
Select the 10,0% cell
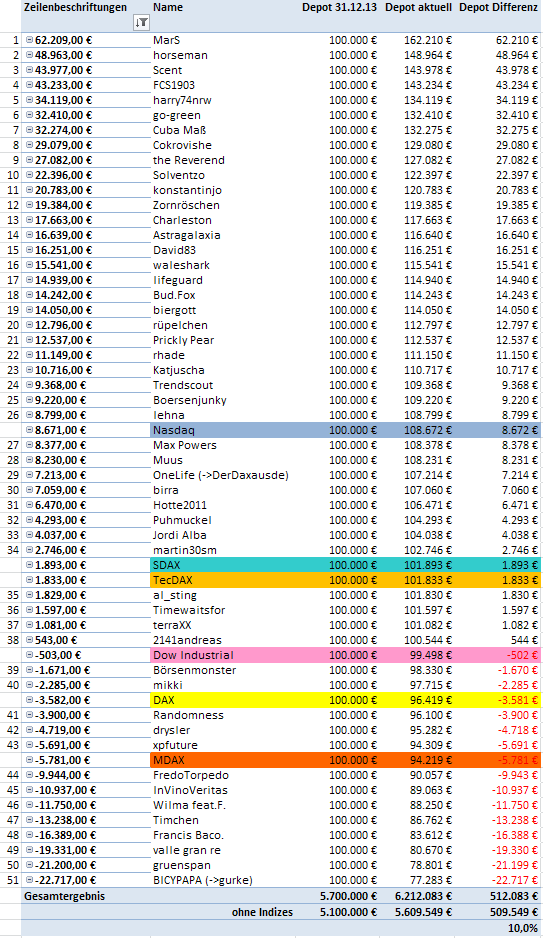(x=523, y=928)
